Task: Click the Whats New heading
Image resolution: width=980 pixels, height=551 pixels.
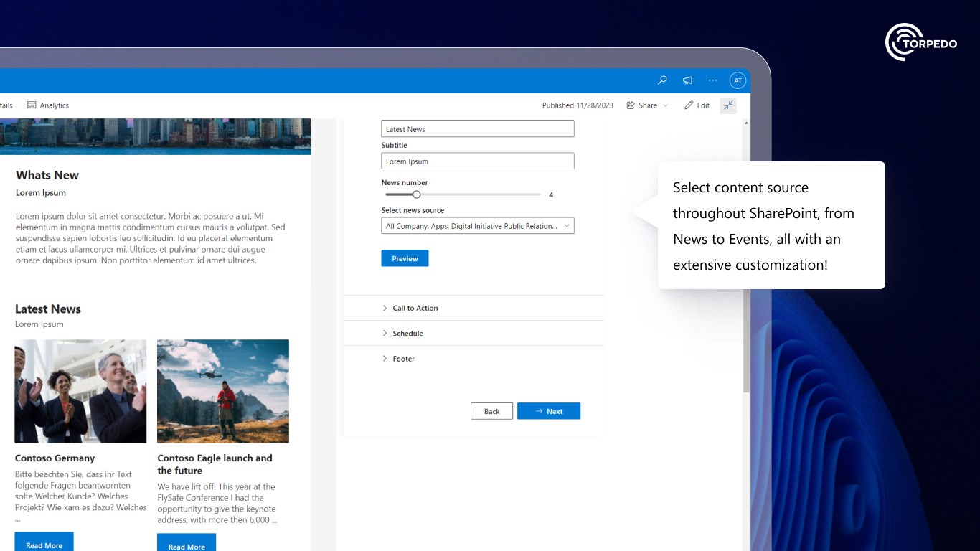Action: pos(47,175)
